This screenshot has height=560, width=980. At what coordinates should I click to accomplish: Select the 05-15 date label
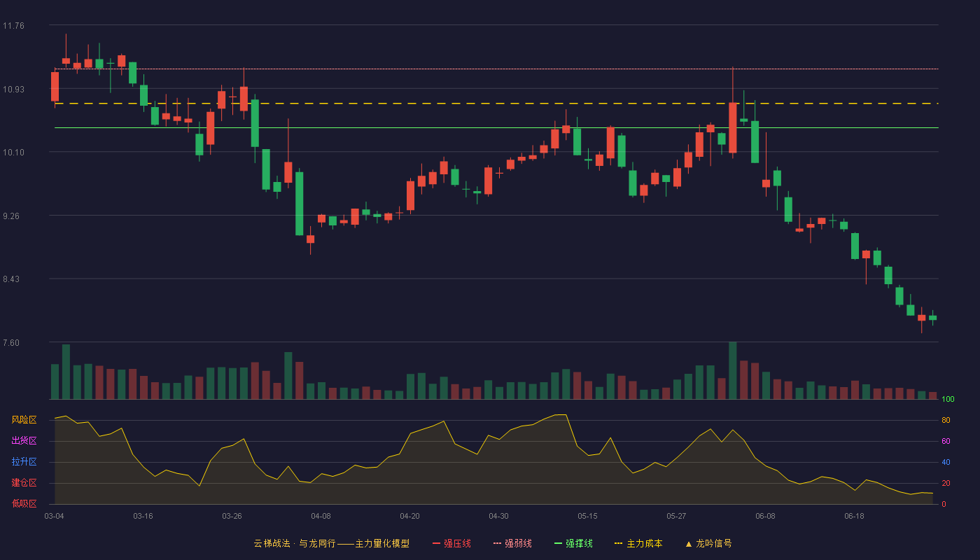pos(587,516)
